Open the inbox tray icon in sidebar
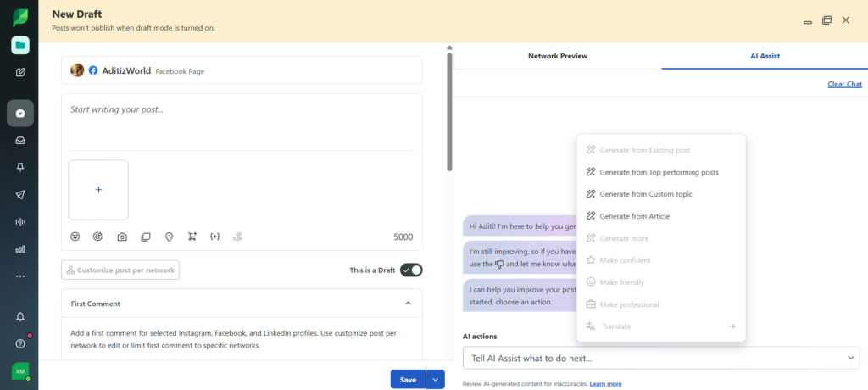Viewport: 868px width, 390px height. [20, 141]
